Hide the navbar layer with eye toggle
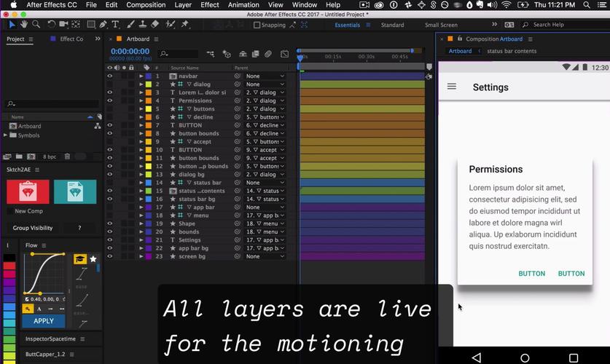This screenshot has width=610, height=364. [110, 76]
